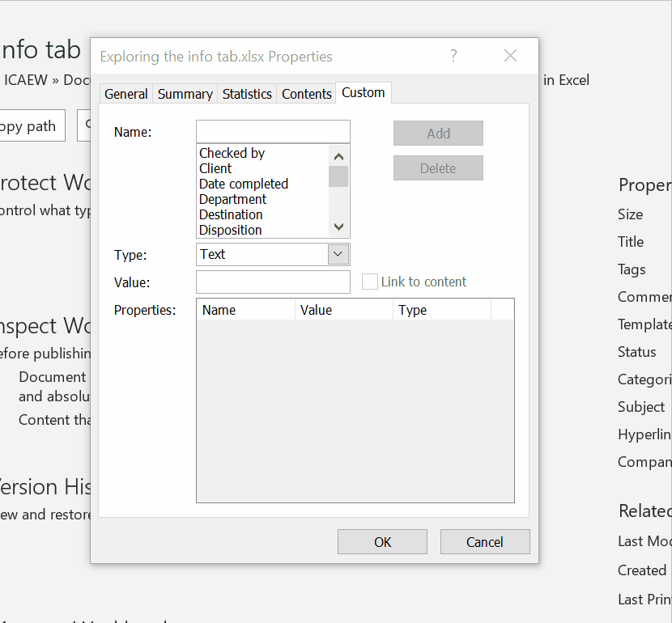Open the Summary tab

(x=185, y=94)
